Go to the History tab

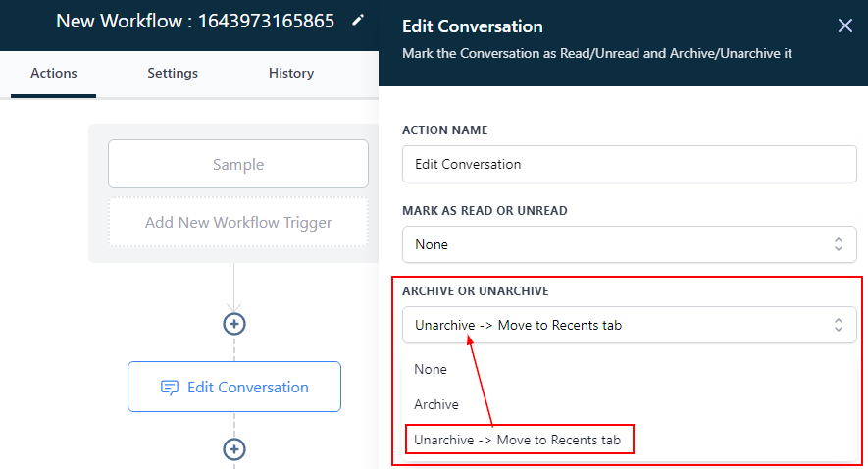291,73
